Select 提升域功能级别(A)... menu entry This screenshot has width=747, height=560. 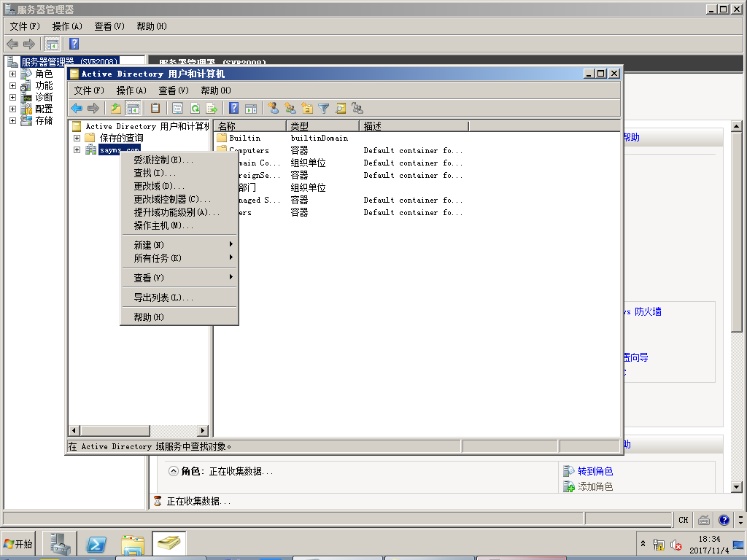coord(176,212)
